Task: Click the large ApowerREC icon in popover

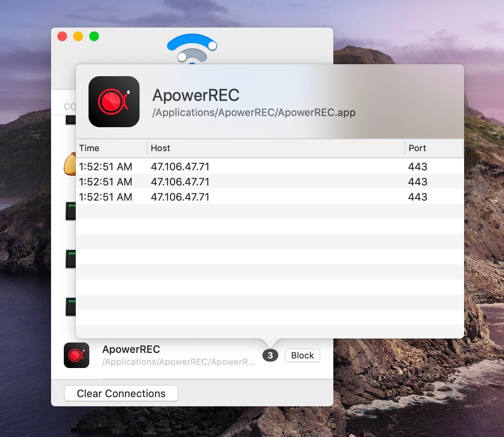Action: (114, 102)
